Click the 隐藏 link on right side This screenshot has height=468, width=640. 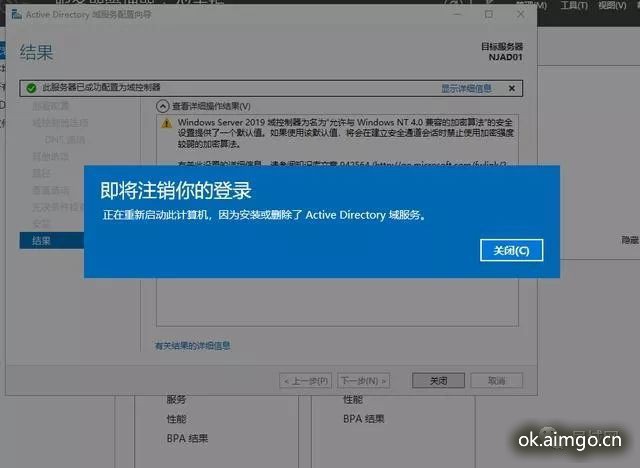point(630,240)
